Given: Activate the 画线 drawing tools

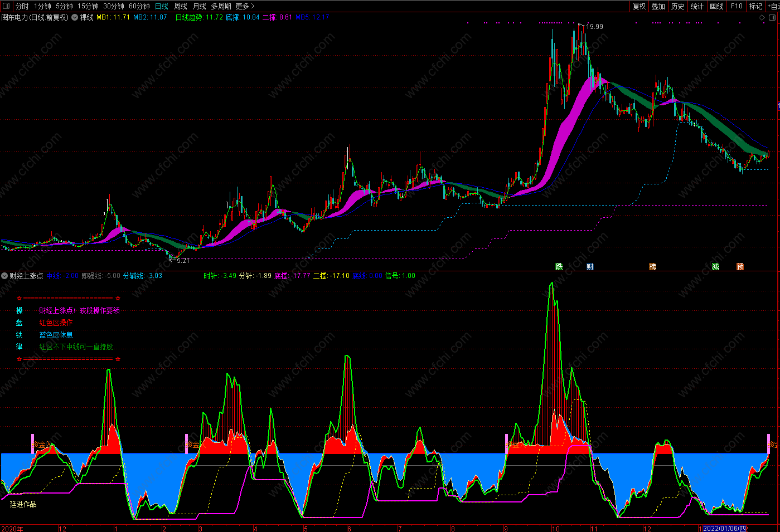Looking at the screenshot, I should [x=716, y=6].
